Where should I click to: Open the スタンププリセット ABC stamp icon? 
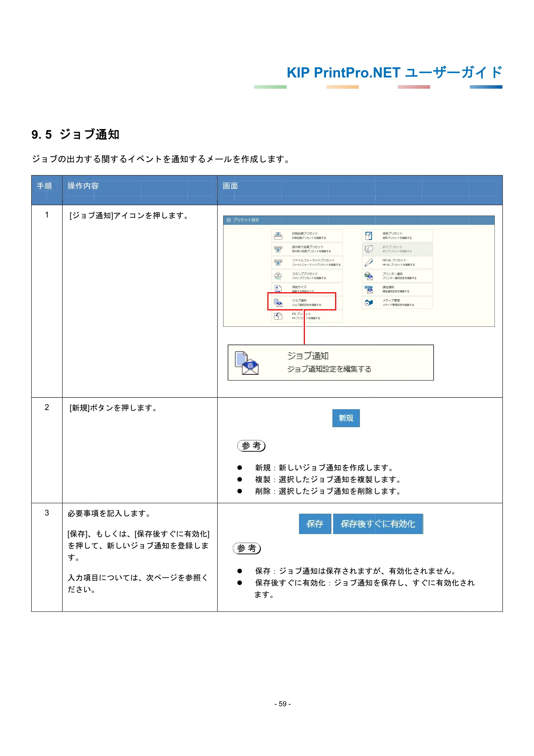click(278, 276)
